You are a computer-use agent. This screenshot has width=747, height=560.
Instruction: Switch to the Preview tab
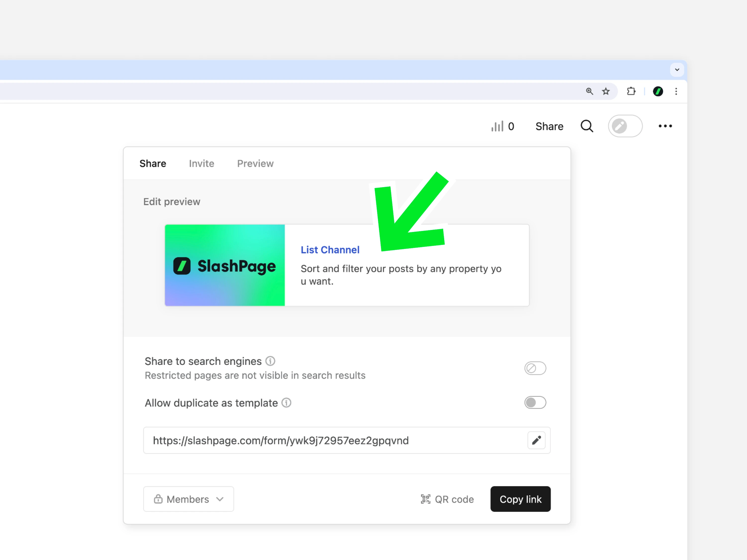coord(255,163)
